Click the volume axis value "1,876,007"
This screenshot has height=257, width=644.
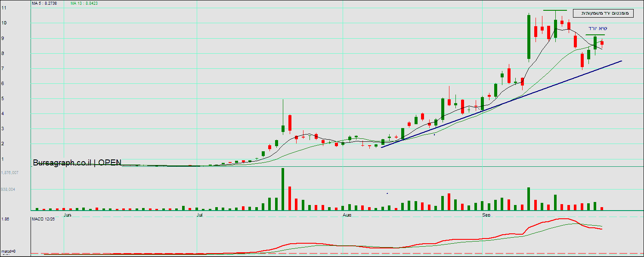click(9, 172)
